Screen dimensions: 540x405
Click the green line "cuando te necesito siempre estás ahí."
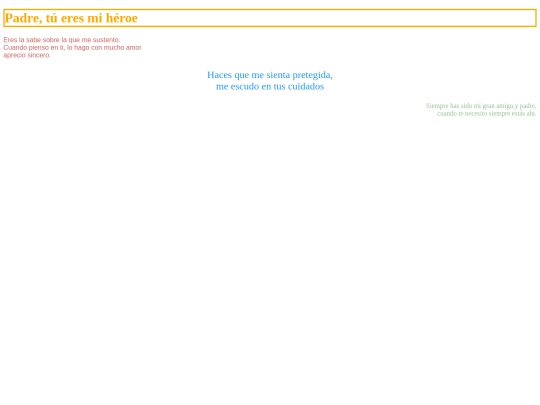487,113
